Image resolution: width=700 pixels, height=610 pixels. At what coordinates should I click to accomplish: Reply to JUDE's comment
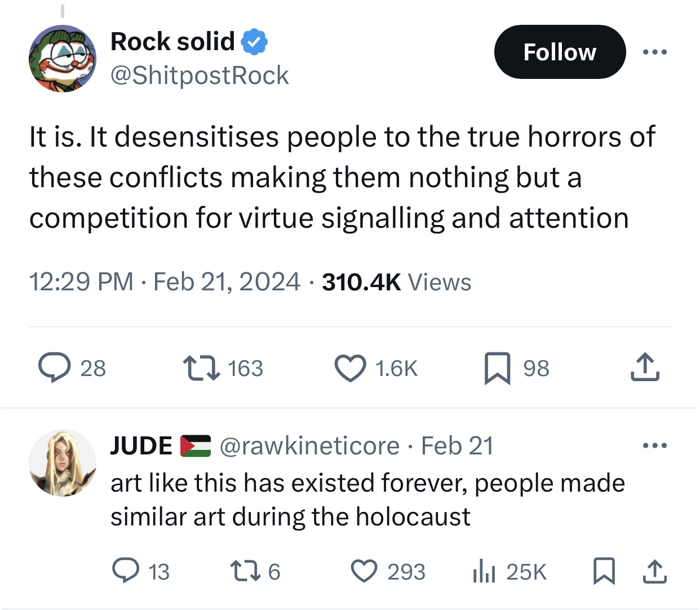(x=126, y=571)
